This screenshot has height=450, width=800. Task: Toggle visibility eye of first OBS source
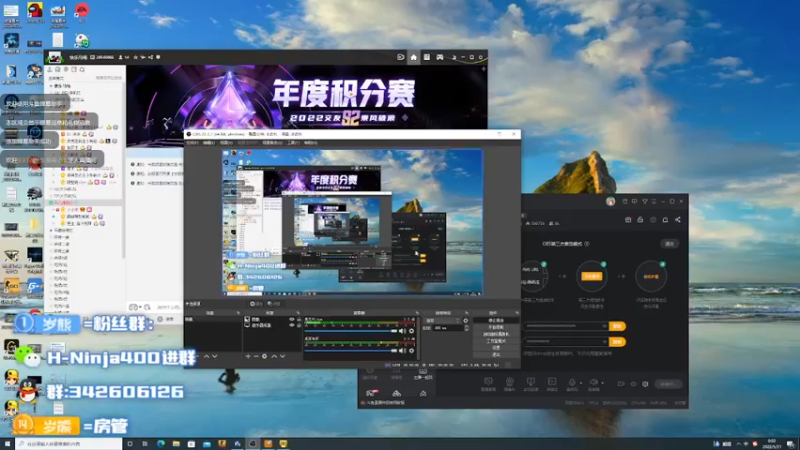[x=292, y=319]
